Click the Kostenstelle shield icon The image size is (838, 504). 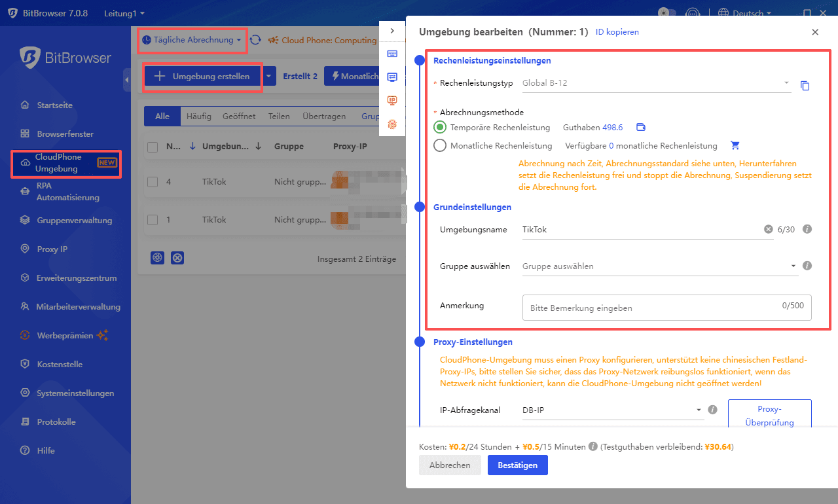click(x=25, y=364)
